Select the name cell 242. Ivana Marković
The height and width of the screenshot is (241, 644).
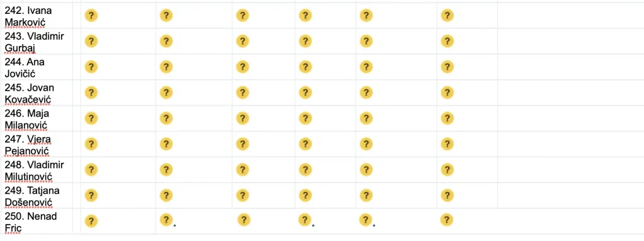pos(36,16)
